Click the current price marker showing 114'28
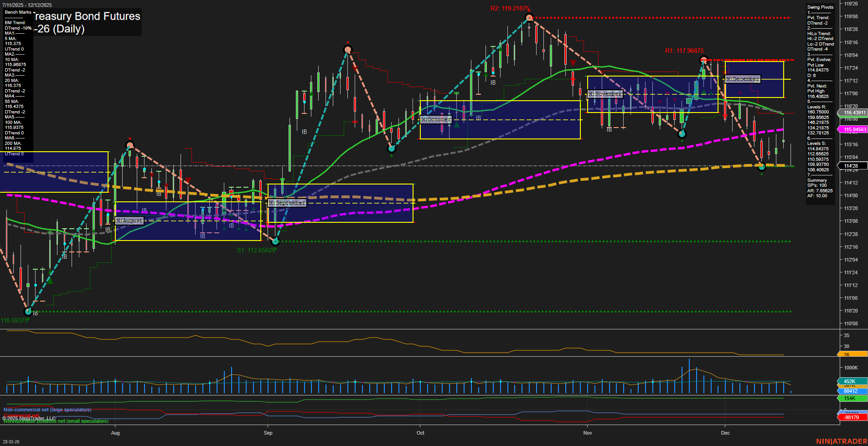868x446 pixels. (x=852, y=165)
